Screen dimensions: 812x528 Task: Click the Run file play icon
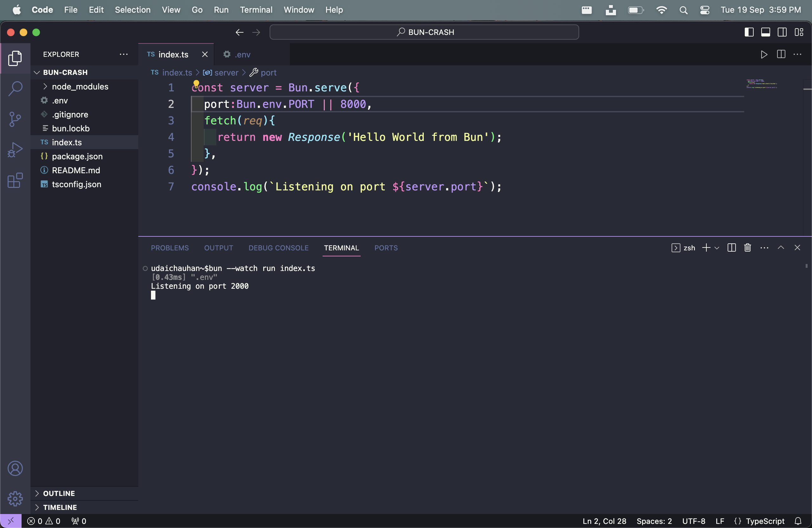click(x=764, y=54)
